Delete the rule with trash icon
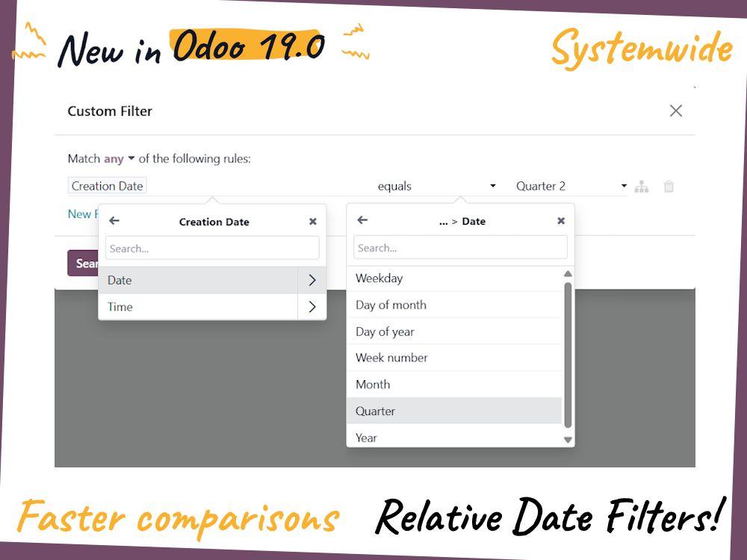 pyautogui.click(x=669, y=187)
